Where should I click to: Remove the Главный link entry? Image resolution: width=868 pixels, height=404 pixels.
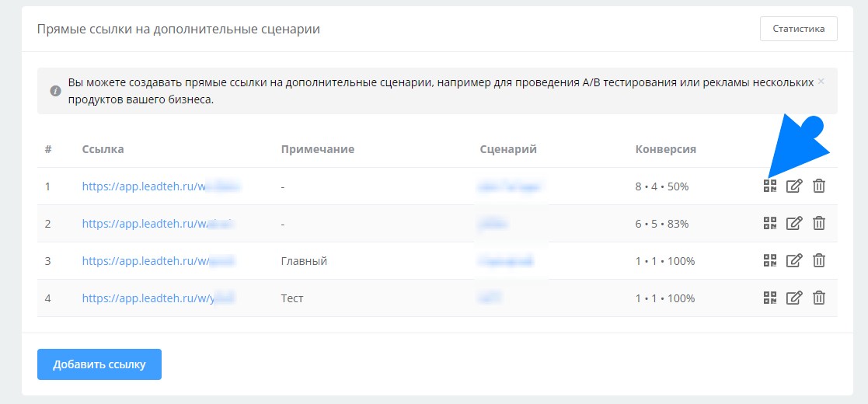pos(818,260)
